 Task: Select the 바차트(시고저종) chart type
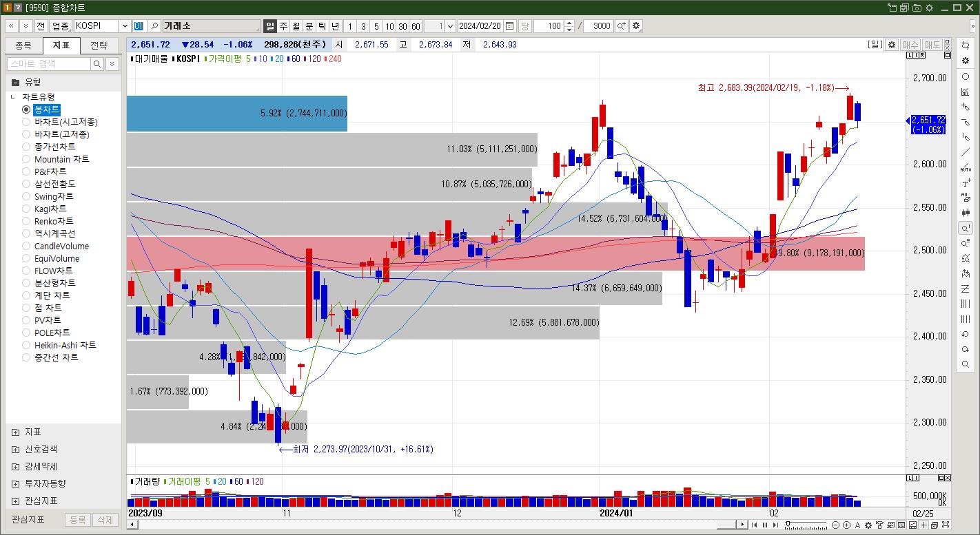coord(26,122)
